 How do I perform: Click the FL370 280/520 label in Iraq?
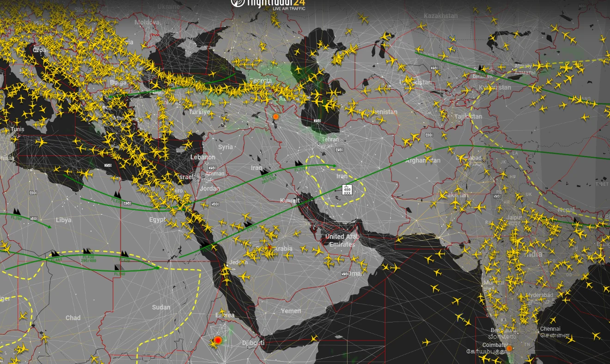[268, 177]
